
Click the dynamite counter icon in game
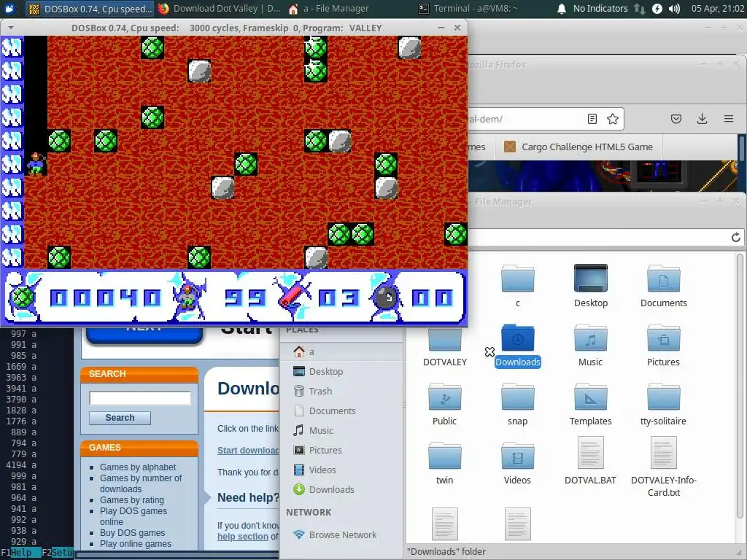(293, 296)
